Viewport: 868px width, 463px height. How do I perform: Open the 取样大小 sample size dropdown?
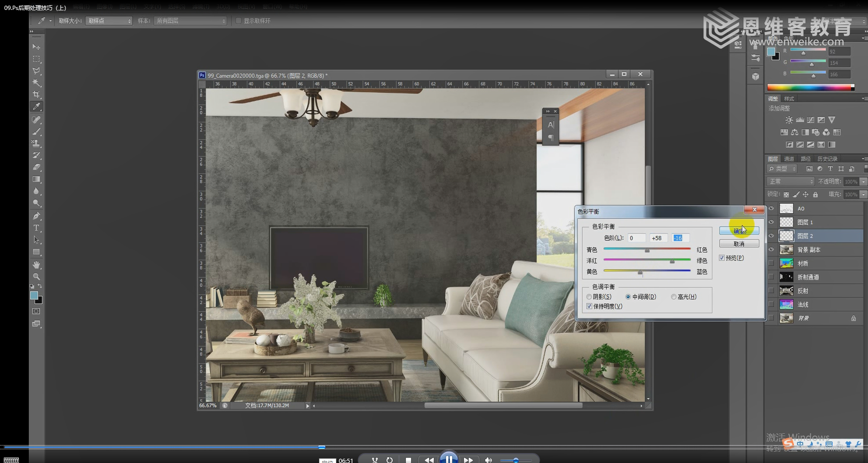pyautogui.click(x=109, y=21)
